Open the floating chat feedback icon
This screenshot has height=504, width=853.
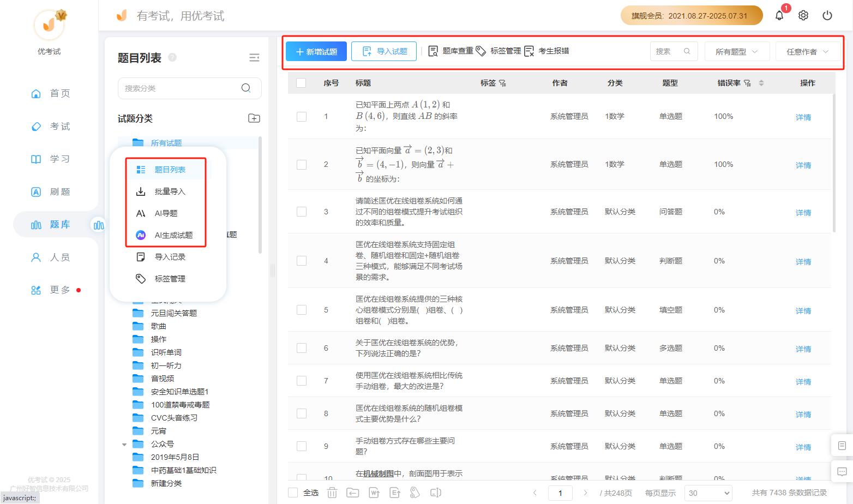(842, 471)
